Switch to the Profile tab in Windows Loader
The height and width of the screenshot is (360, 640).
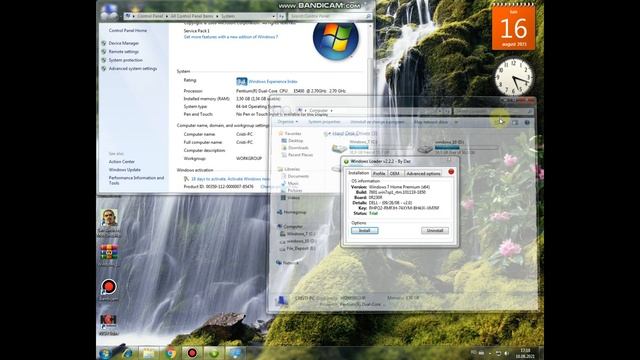[x=379, y=173]
